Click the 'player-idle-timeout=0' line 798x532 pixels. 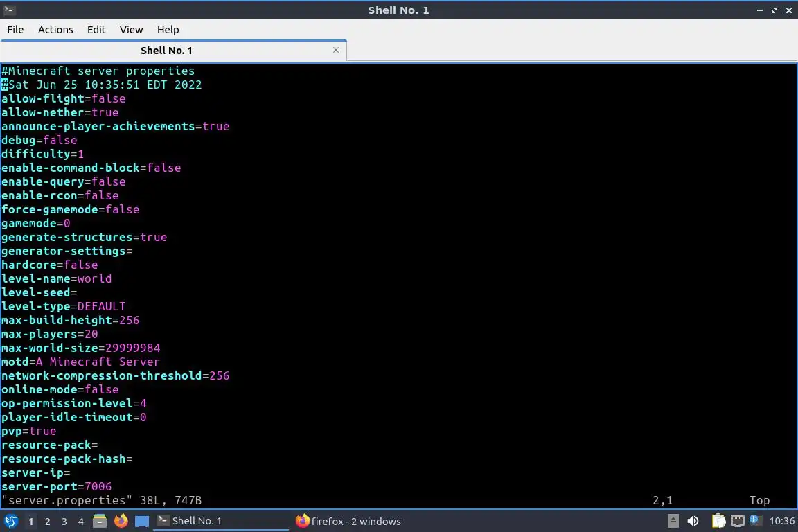click(74, 417)
